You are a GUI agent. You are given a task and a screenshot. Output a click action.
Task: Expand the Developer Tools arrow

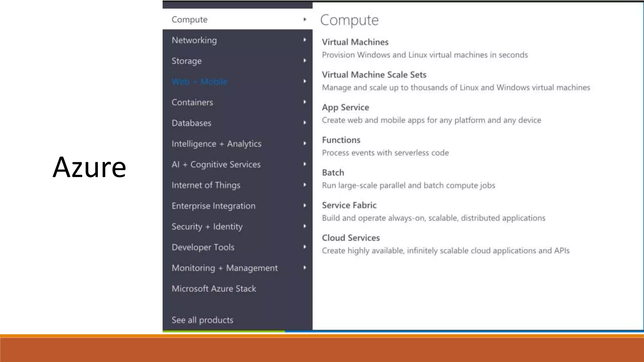304,247
